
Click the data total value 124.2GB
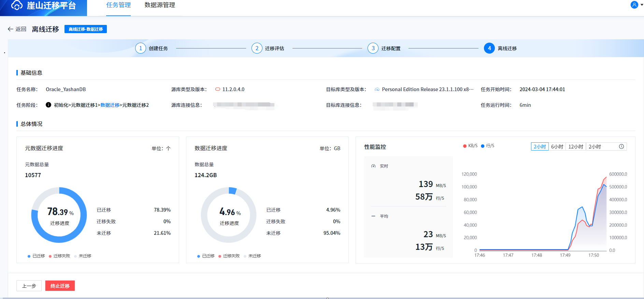coord(206,175)
